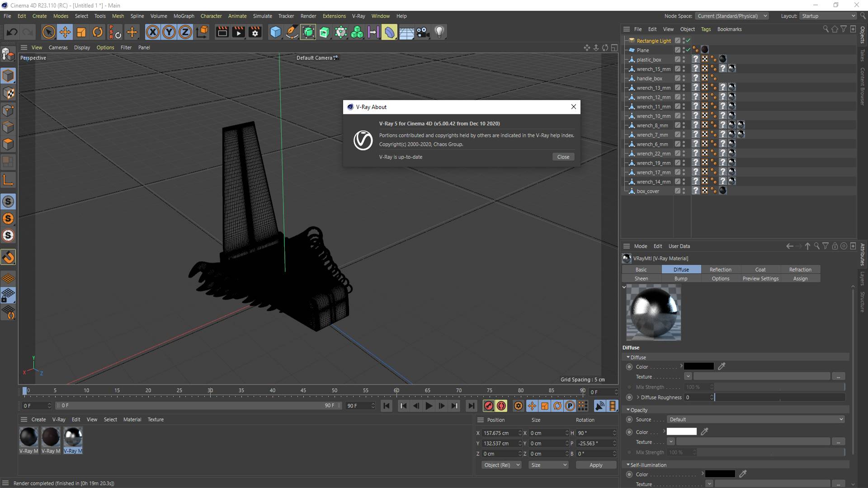Click Diffuse Texture browse button
The image size is (868, 488).
point(839,376)
